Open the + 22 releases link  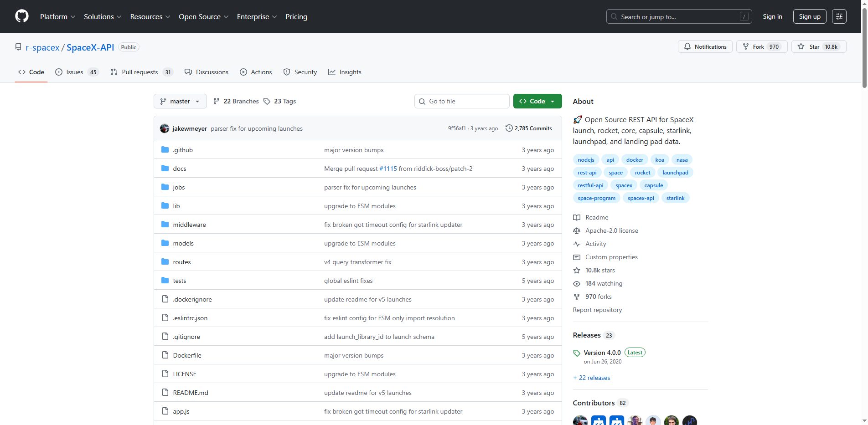(x=591, y=378)
